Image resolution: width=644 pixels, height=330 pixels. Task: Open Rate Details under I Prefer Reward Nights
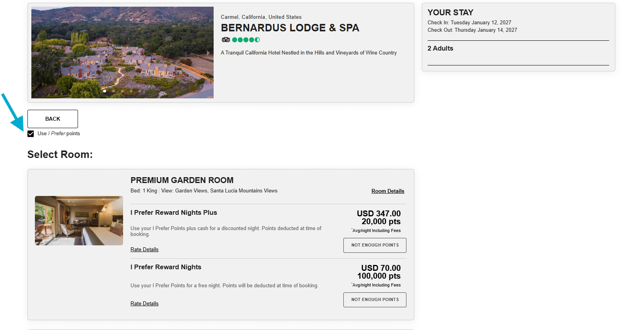[x=144, y=304]
